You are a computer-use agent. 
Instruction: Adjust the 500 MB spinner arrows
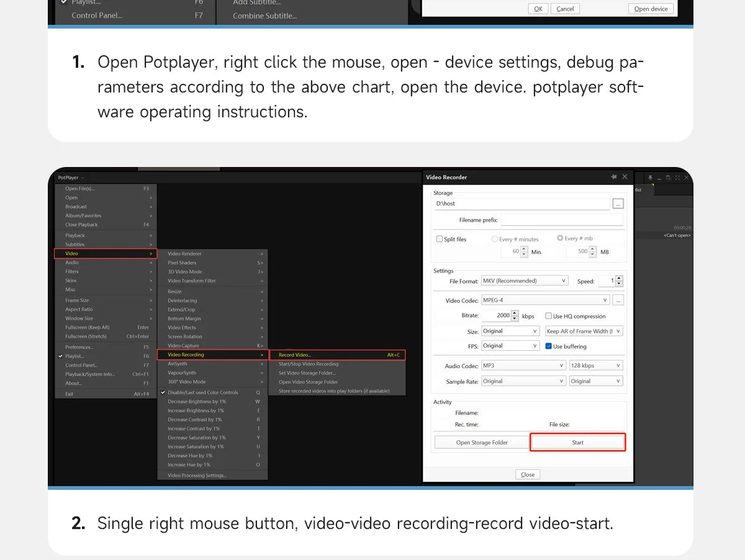[593, 251]
